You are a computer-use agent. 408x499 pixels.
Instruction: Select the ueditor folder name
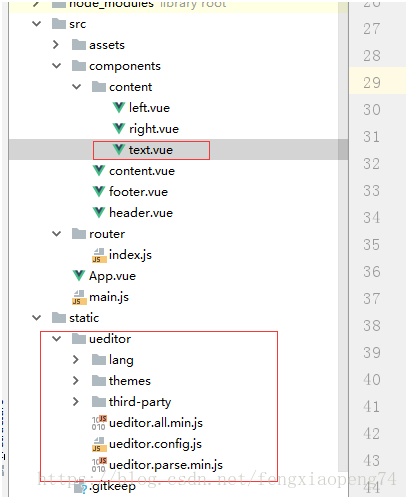pos(110,339)
